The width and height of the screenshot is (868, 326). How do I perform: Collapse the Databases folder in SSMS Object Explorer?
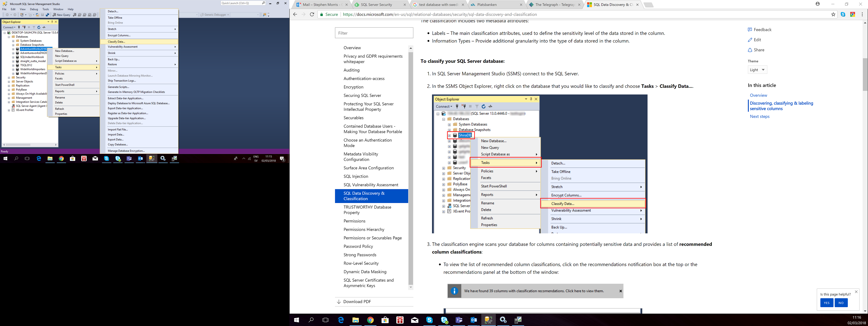click(9, 37)
